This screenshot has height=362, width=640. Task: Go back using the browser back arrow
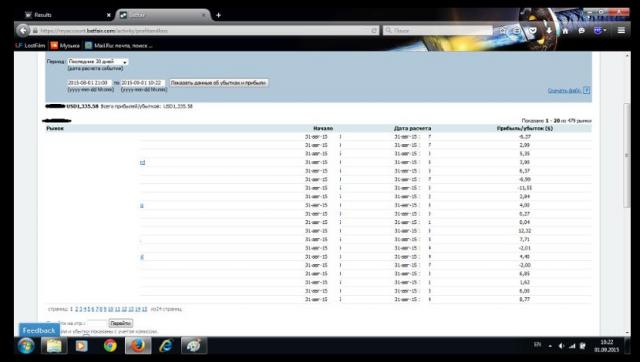pyautogui.click(x=23, y=30)
